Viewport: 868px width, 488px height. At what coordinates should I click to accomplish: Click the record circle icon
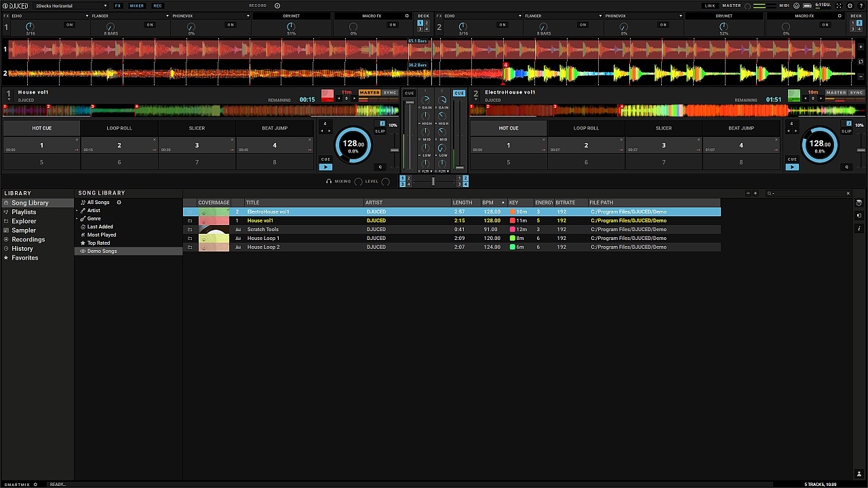tap(277, 5)
